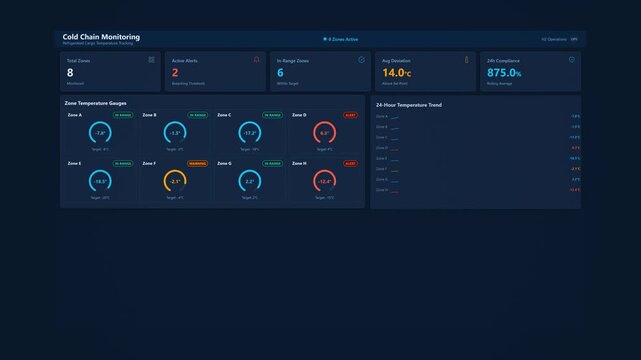Click the shield icon on 24h Compliance card
The width and height of the screenshot is (641, 360).
[572, 60]
